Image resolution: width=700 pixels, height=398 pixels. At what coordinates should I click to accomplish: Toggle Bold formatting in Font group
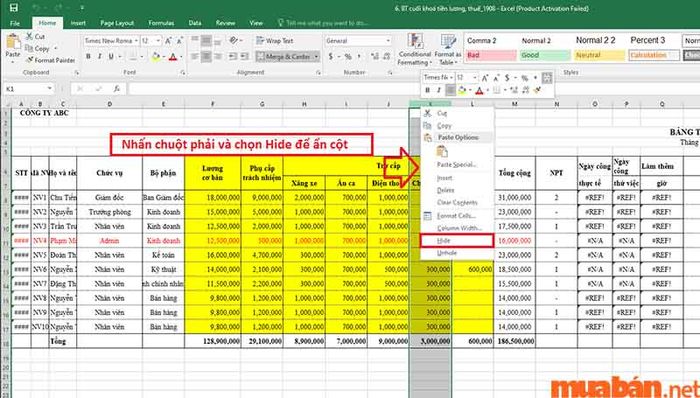pos(88,57)
